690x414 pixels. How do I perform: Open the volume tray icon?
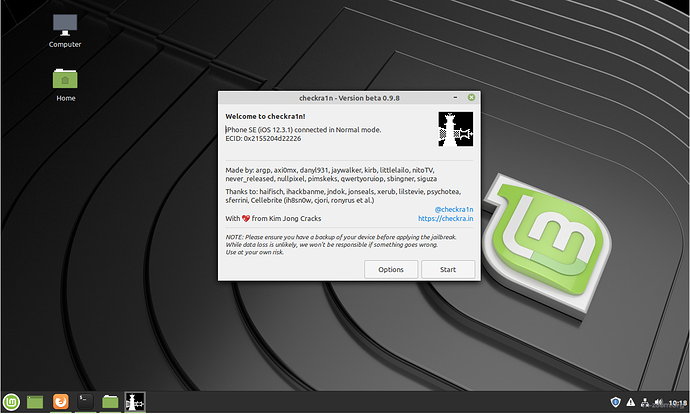pos(658,402)
